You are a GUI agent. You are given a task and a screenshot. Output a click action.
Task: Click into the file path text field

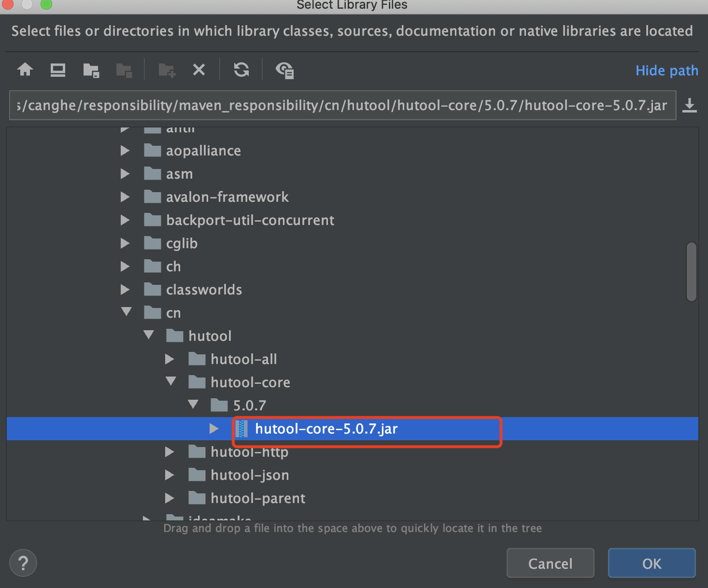[x=342, y=105]
